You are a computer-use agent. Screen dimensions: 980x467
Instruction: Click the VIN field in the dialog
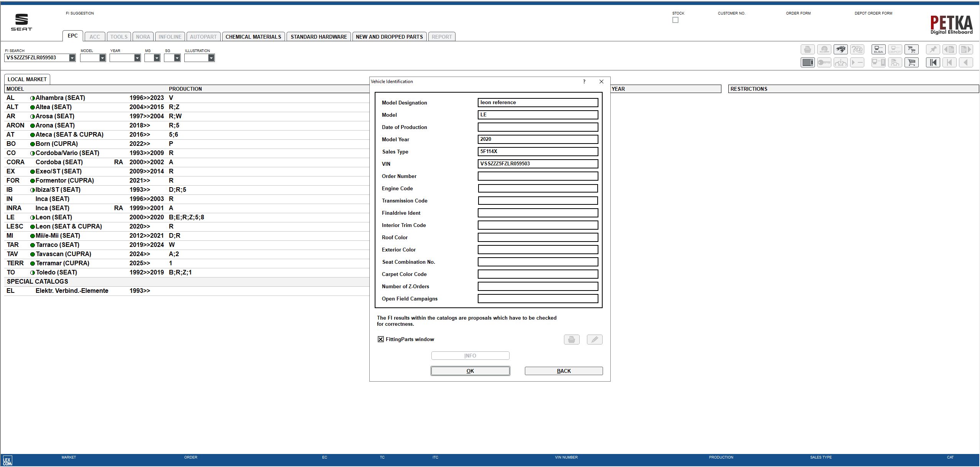tap(538, 164)
